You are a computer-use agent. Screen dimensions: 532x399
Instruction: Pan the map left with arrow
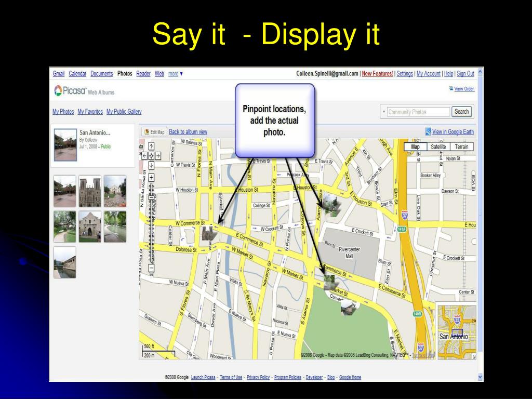point(144,156)
